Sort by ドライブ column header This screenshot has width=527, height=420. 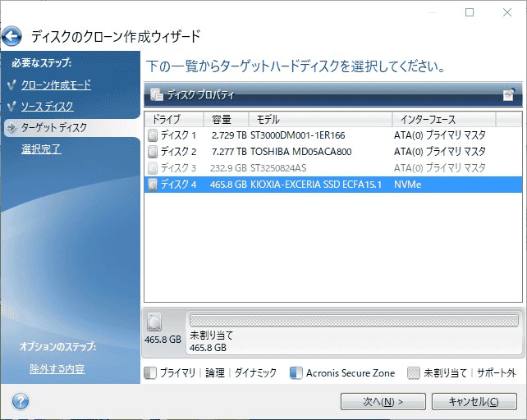[174, 119]
